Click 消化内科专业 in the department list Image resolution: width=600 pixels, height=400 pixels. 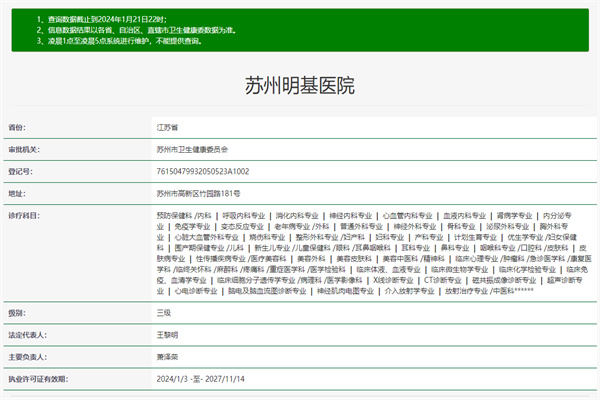point(297,216)
